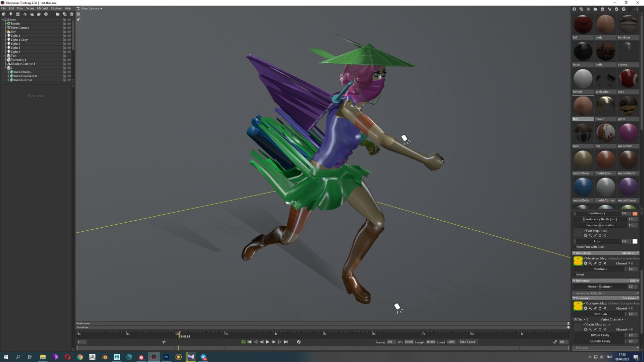The width and height of the screenshot is (644, 362).
Task: Lock Light 3 in scene tree
Action: pos(64,48)
